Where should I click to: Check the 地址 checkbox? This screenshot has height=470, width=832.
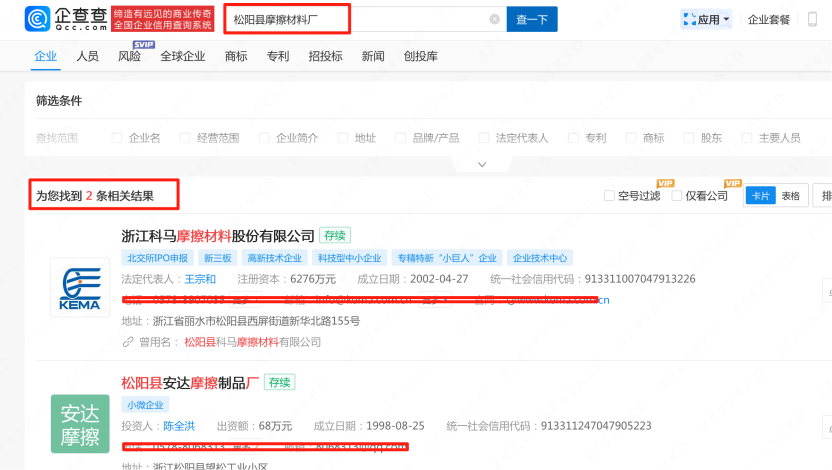[x=343, y=138]
